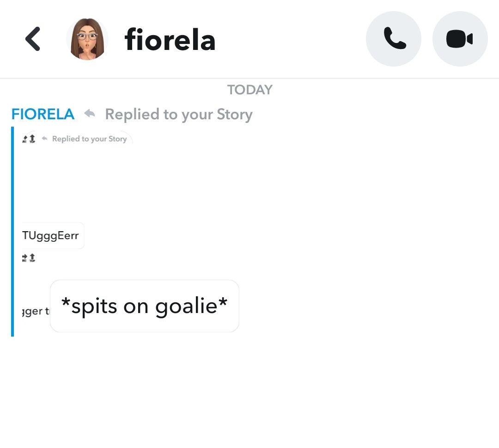
Task: Tap the small TOP arrows icon above TUgggEerr
Action: coord(29,138)
